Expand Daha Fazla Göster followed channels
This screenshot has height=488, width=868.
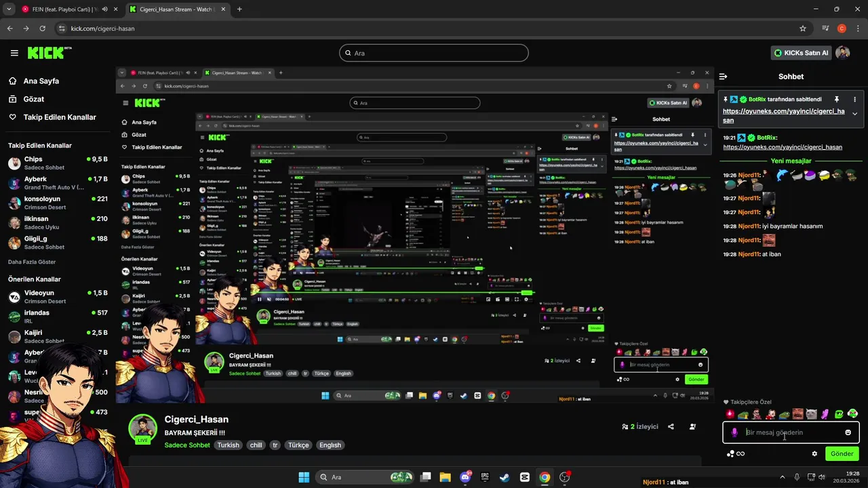[32, 262]
